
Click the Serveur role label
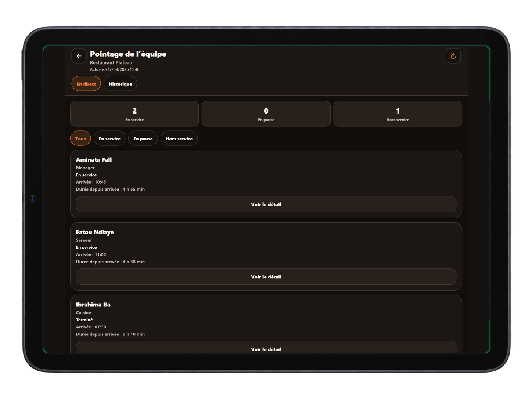pyautogui.click(x=84, y=240)
